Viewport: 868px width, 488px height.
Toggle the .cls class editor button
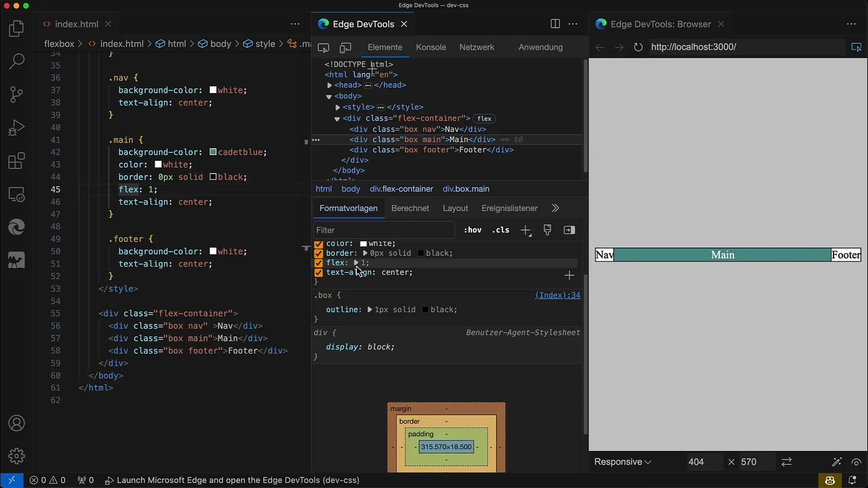pos(500,230)
